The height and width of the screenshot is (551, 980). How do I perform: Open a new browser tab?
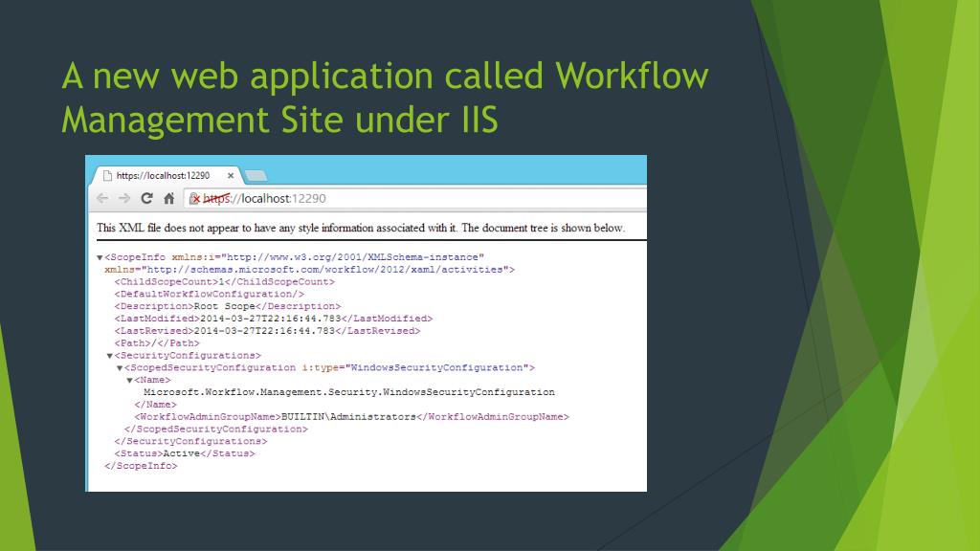[256, 176]
